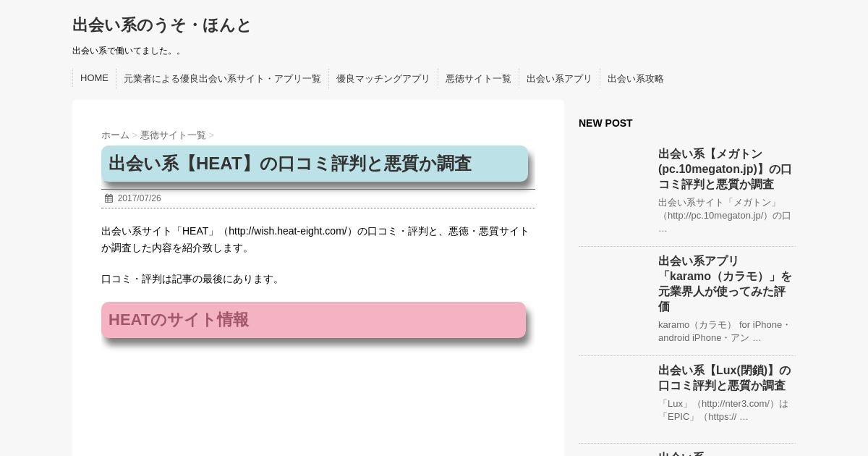Open the メガトン (pc.10megaton.jp) new post
Screen dimensions: 868x456
coord(725,169)
